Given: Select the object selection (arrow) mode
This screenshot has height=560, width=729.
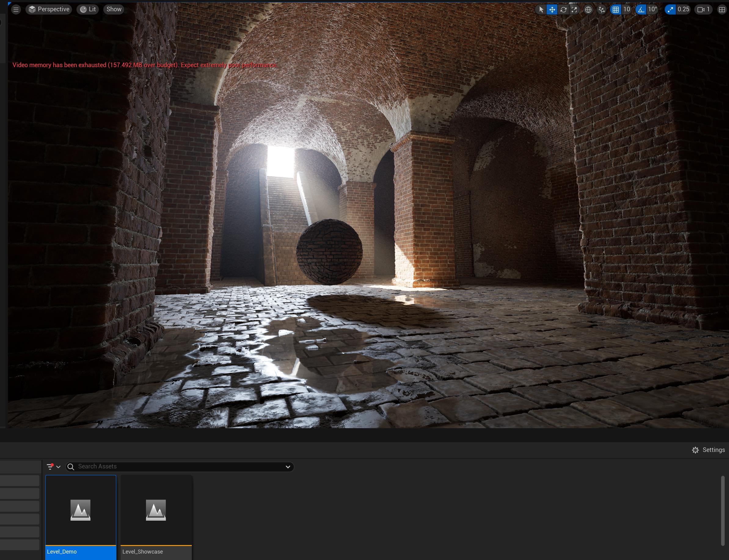Looking at the screenshot, I should (541, 10).
